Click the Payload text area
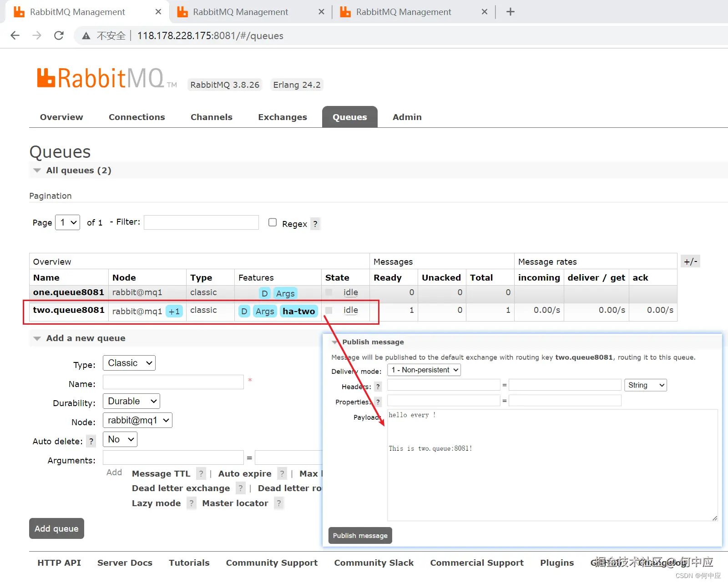The width and height of the screenshot is (728, 583). click(x=552, y=465)
